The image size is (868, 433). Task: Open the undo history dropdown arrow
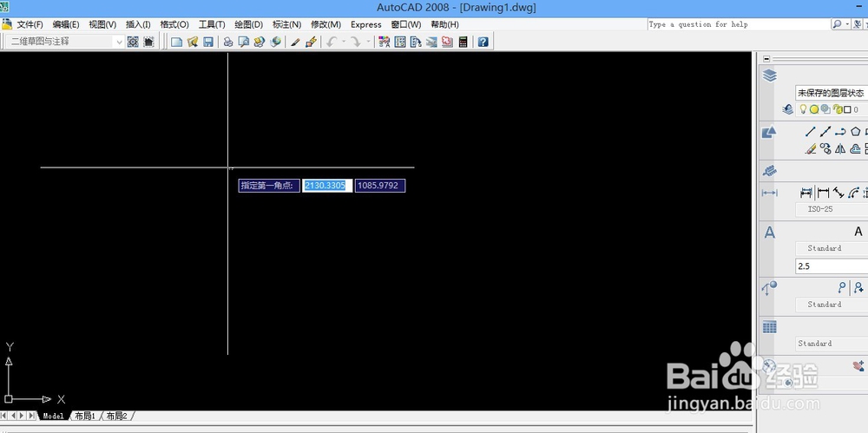[344, 42]
